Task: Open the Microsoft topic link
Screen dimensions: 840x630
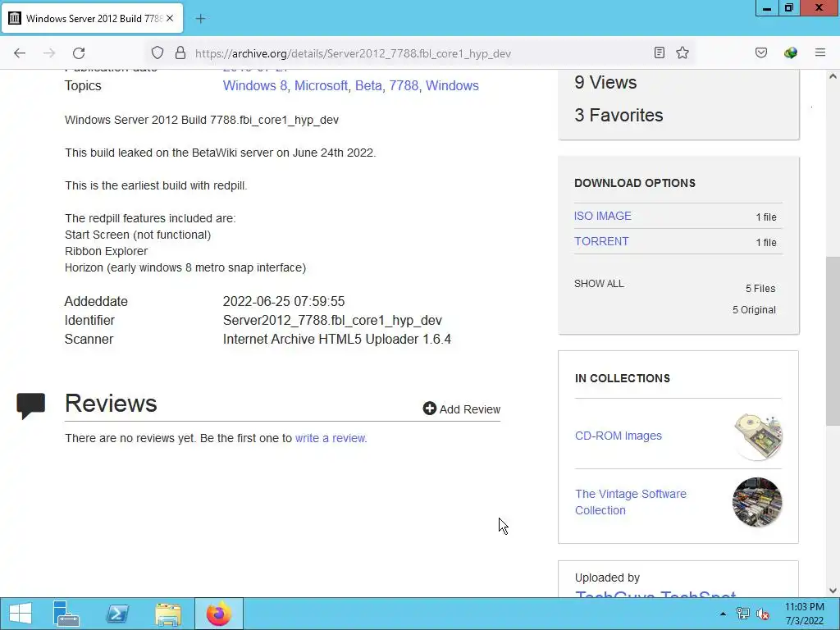Action: 321,85
